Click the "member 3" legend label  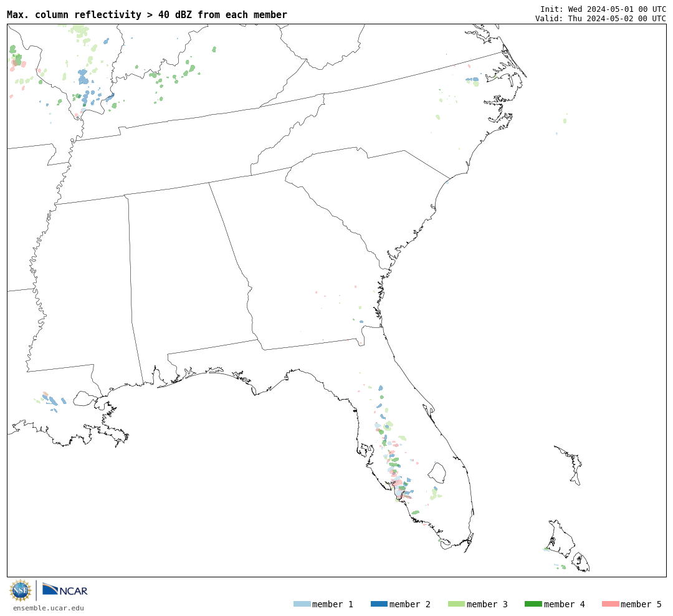click(x=487, y=604)
